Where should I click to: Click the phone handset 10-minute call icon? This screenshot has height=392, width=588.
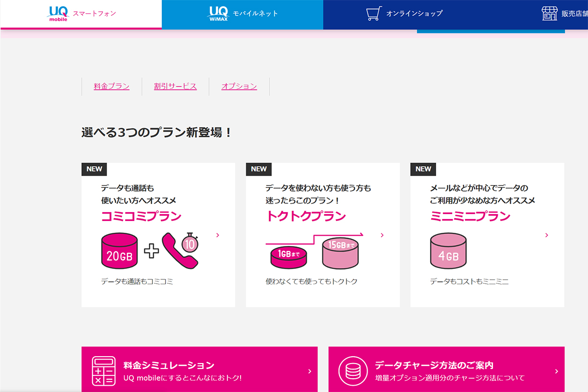click(180, 250)
